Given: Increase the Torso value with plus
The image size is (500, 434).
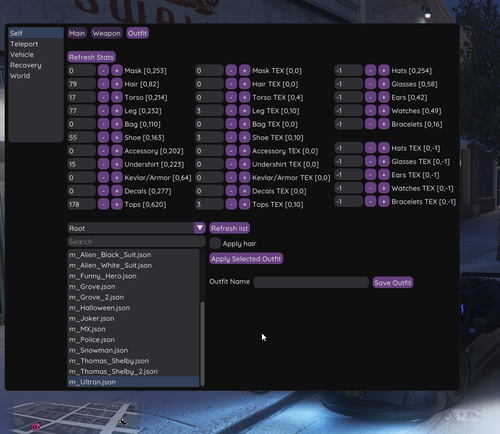Looking at the screenshot, I should [x=117, y=97].
